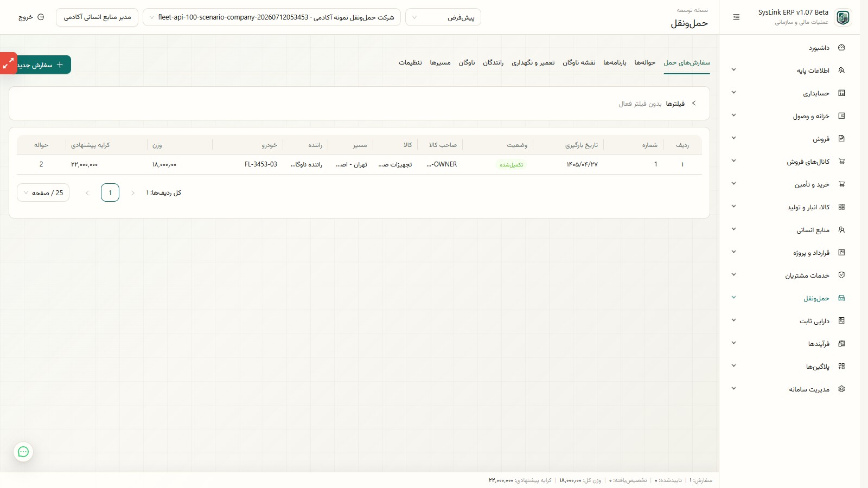The width and height of the screenshot is (868, 488).
Task: Switch to the تعمیر و نگهداری tab
Action: (x=533, y=63)
